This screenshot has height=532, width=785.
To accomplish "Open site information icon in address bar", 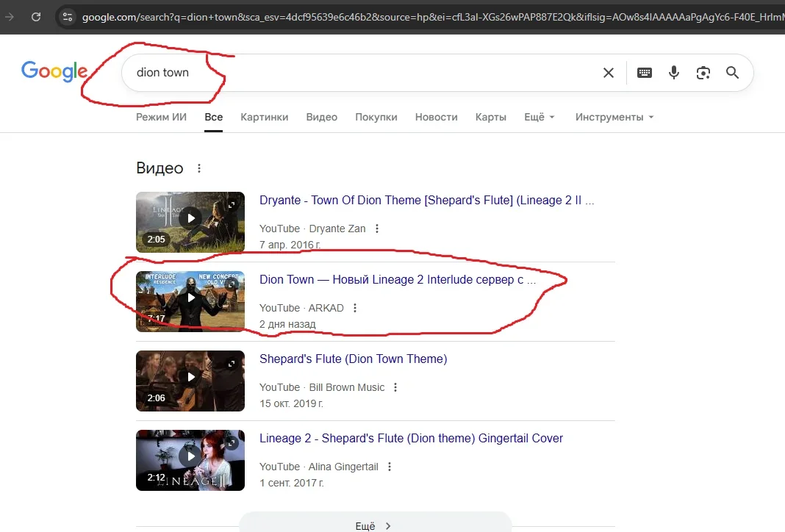I will (x=67, y=16).
